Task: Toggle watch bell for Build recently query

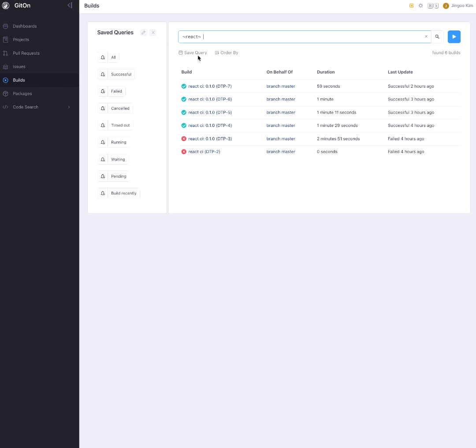Action: 103,194
